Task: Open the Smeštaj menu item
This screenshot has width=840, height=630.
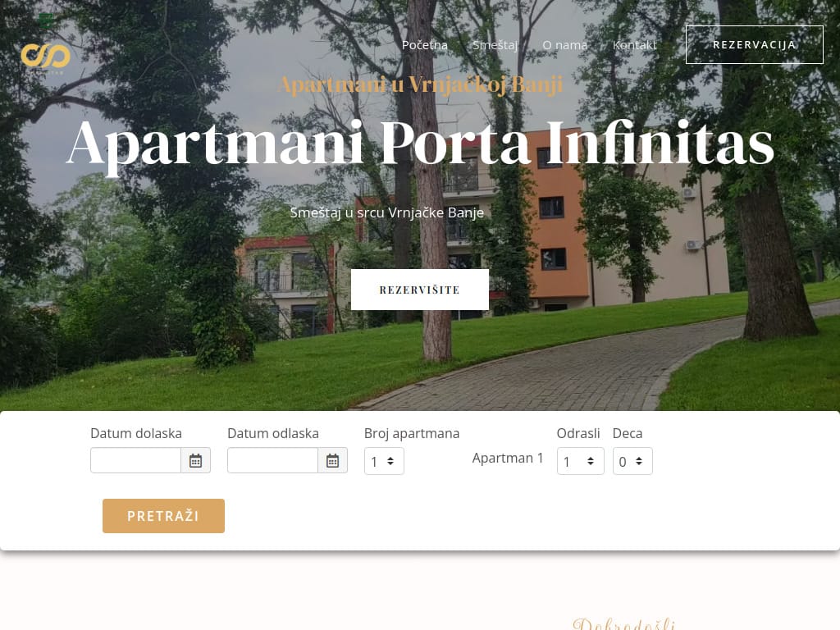Action: (495, 45)
